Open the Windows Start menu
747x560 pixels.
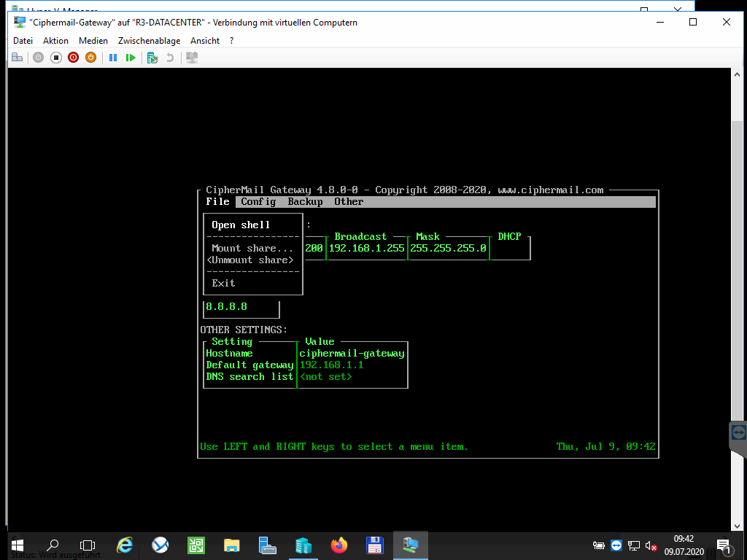pos(18,545)
